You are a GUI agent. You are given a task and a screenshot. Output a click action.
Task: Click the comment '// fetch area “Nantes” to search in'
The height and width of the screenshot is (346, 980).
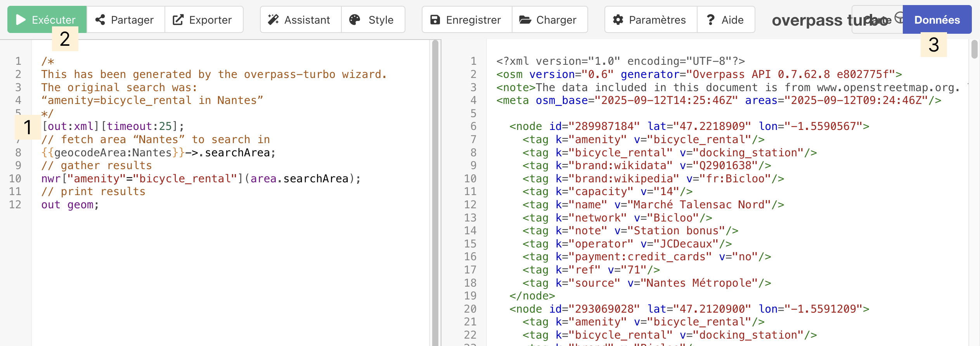[x=156, y=139]
